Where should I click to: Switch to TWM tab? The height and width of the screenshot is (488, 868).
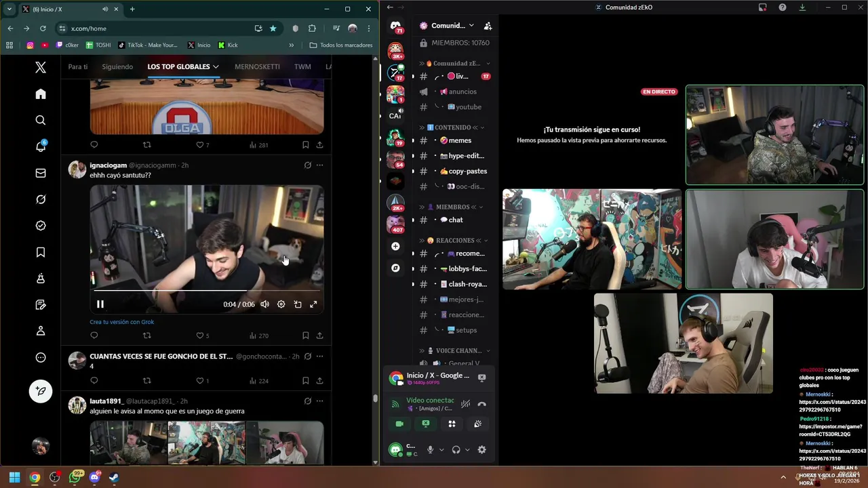(302, 66)
